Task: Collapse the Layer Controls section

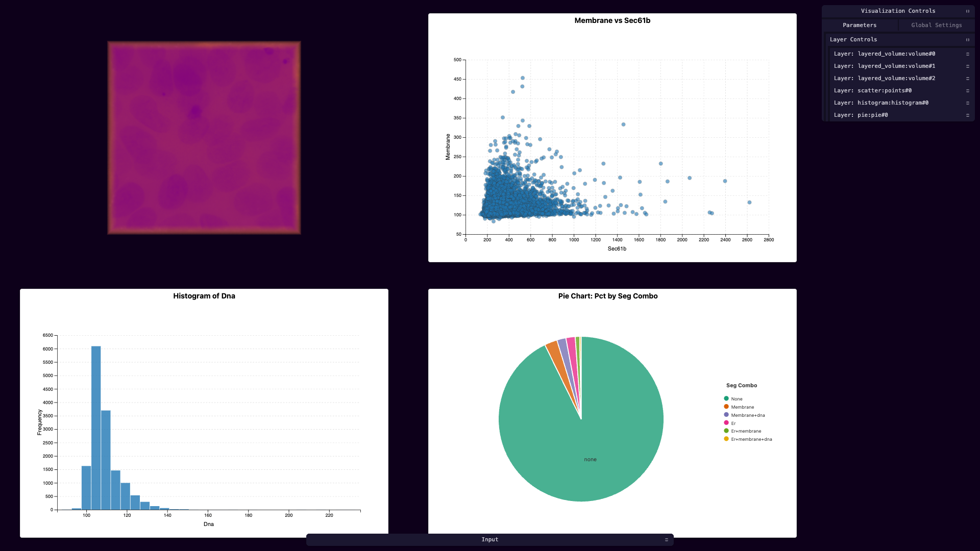Action: tap(967, 40)
